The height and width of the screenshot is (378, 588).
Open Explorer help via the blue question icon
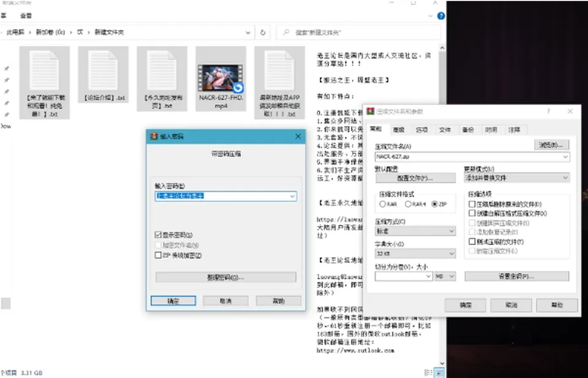point(441,16)
